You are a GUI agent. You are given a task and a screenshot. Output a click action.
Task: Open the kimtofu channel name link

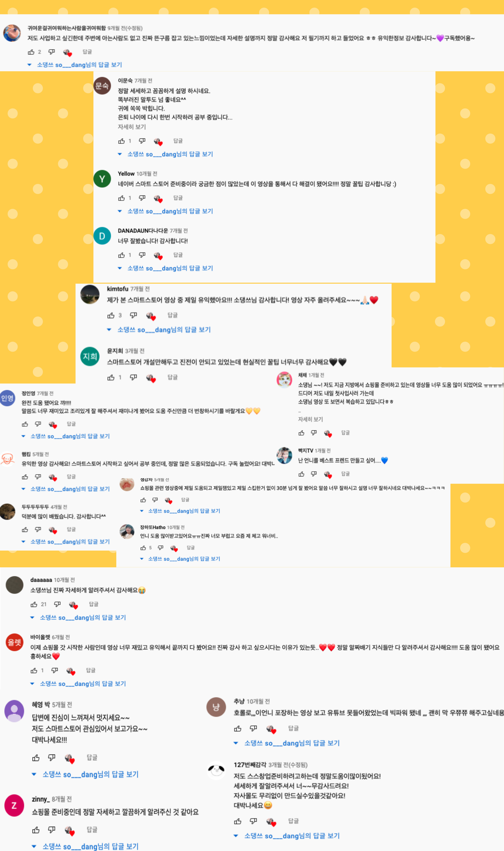(118, 289)
